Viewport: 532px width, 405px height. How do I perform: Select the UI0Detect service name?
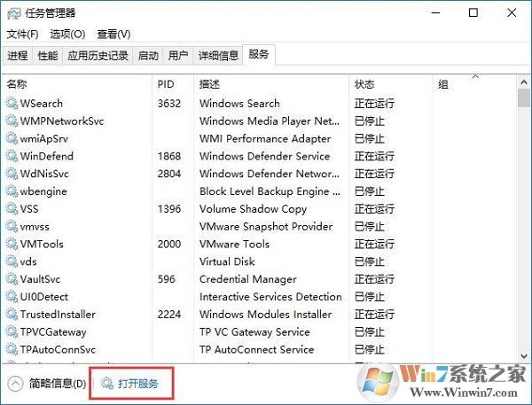tap(44, 297)
